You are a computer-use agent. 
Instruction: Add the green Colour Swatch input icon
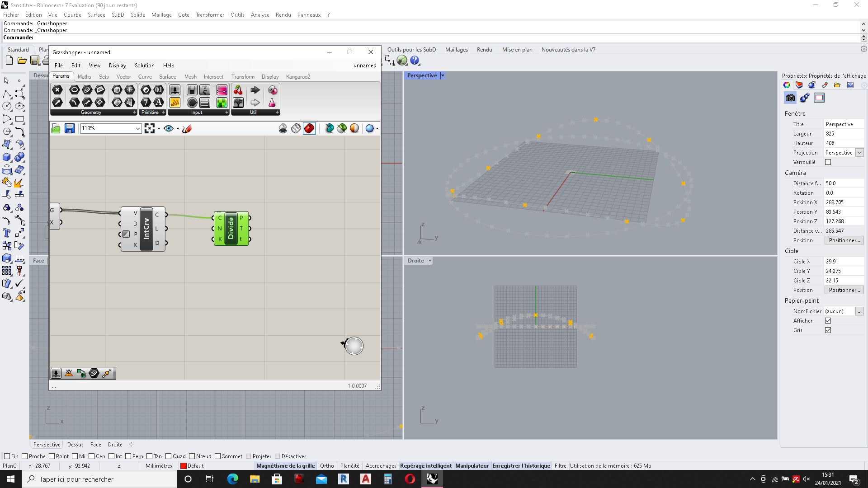click(x=222, y=103)
